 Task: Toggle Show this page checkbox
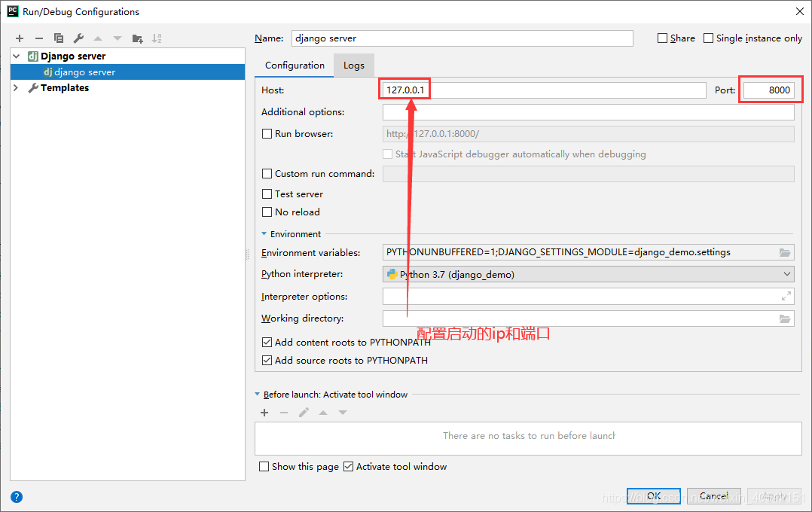tap(264, 466)
